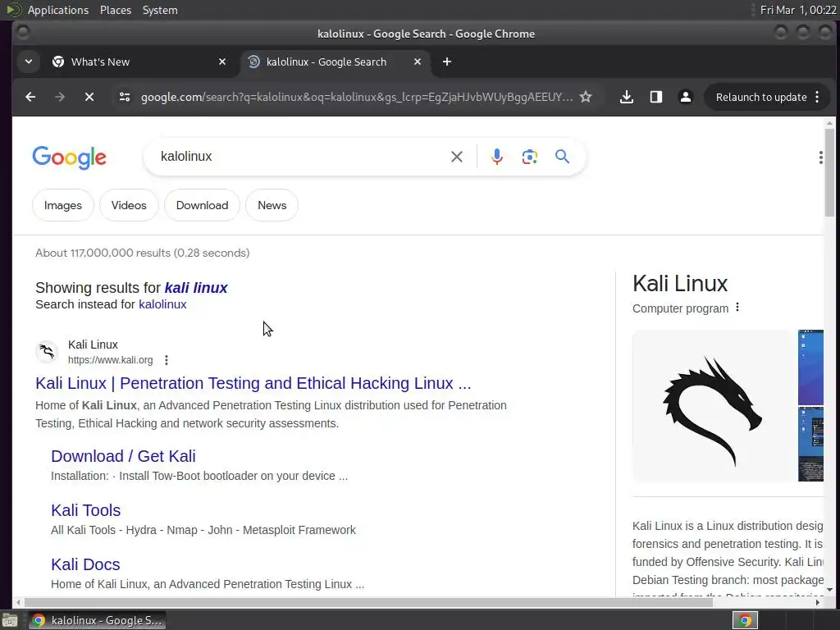
Task: Clear the search box with the X
Action: click(x=457, y=157)
